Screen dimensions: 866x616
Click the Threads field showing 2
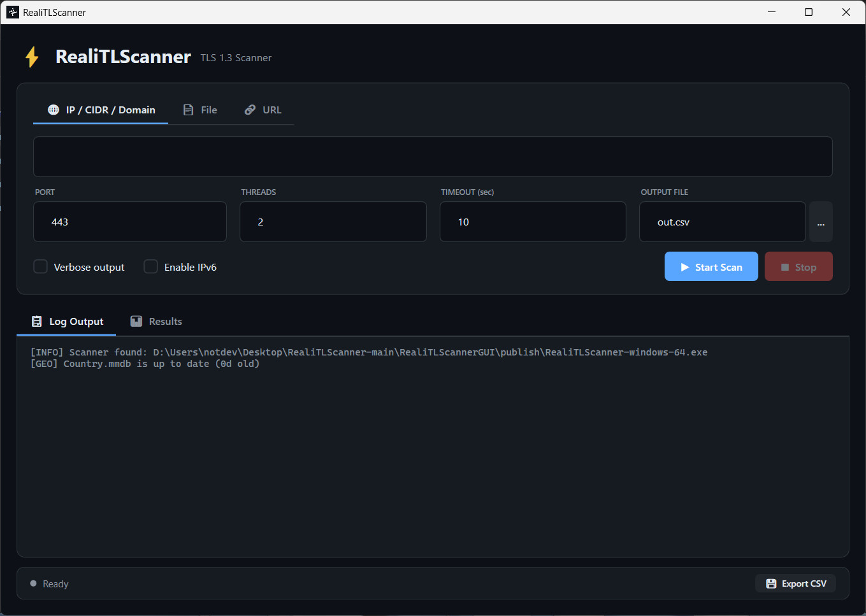tap(333, 222)
